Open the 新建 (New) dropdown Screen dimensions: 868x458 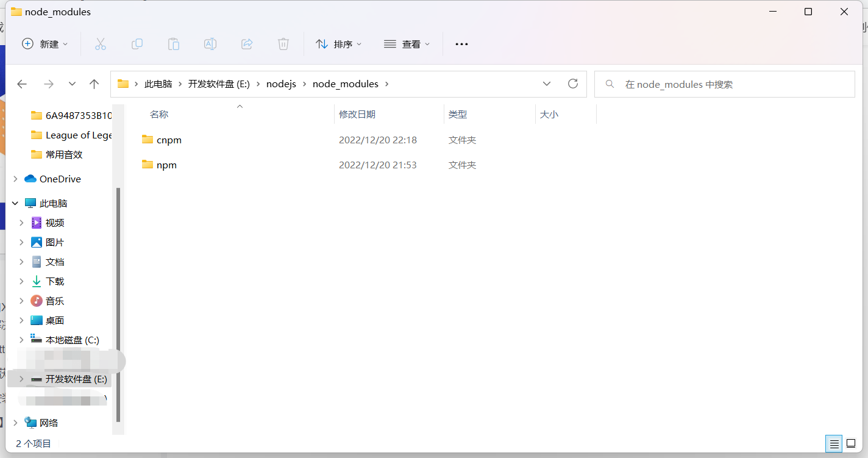coord(45,44)
